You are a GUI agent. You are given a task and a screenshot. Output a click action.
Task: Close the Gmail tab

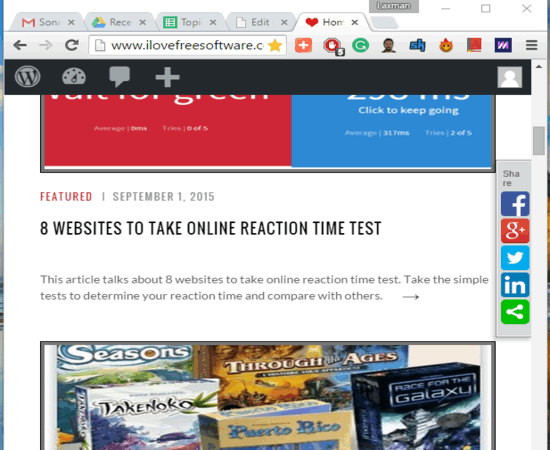point(71,22)
